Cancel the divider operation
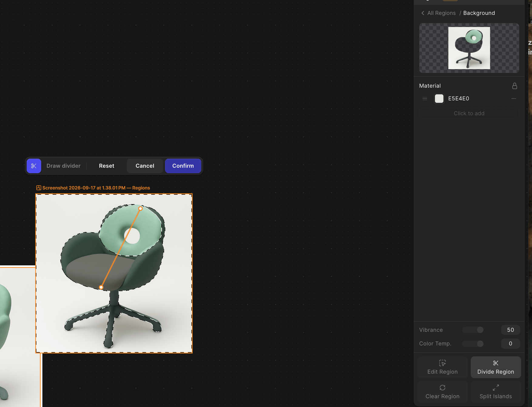The height and width of the screenshot is (407, 532). click(x=145, y=166)
